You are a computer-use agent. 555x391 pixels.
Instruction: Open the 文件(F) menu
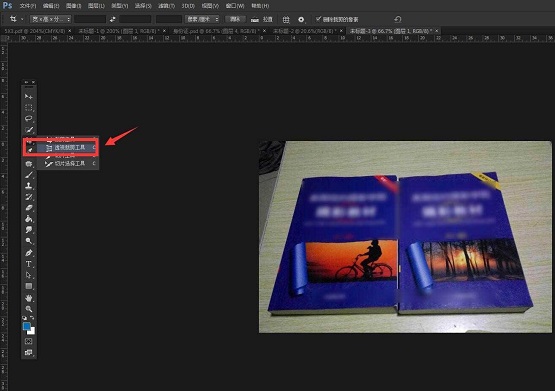(28, 6)
